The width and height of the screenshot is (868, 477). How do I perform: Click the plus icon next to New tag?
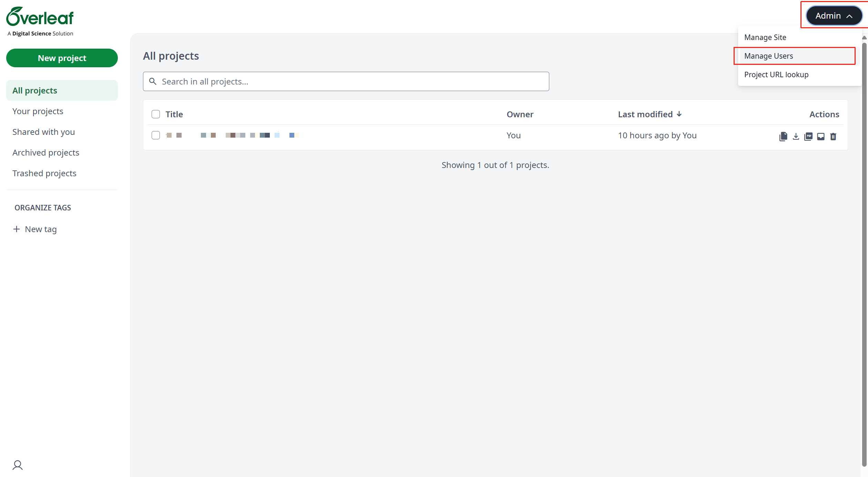[x=16, y=229]
